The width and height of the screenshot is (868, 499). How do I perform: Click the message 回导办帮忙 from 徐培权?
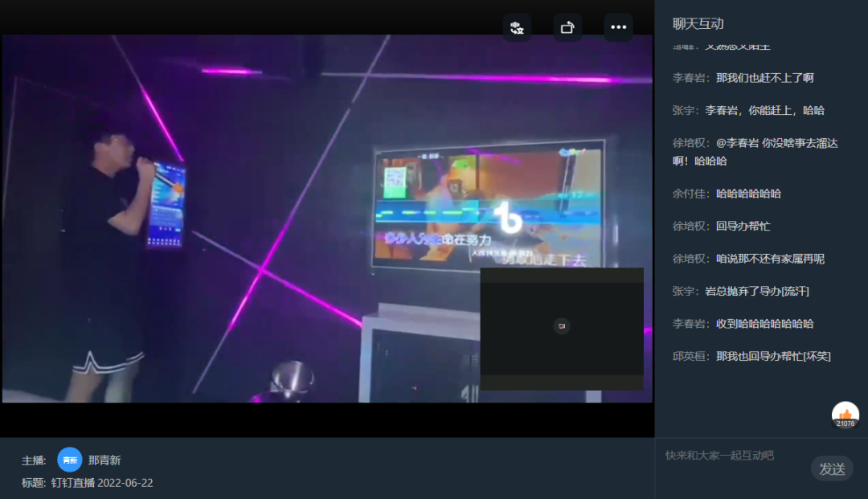pos(743,226)
